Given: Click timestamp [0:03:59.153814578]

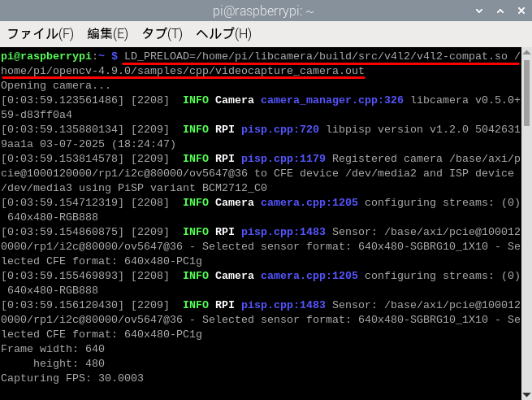Looking at the screenshot, I should tap(63, 159).
